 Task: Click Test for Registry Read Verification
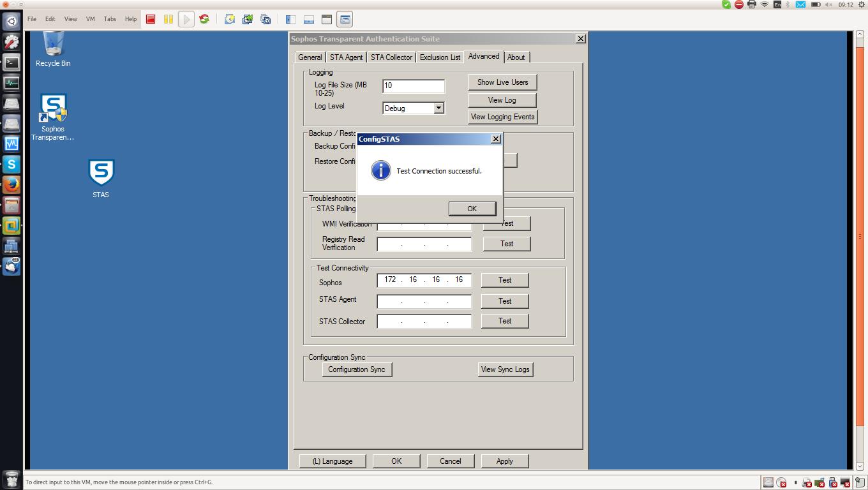point(507,244)
